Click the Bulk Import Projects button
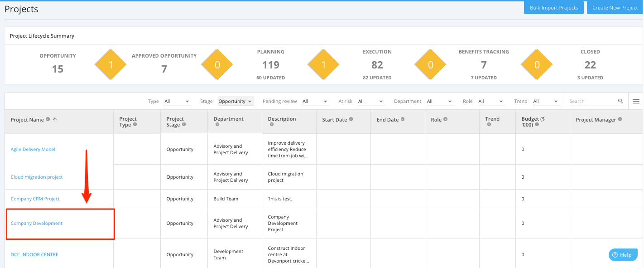644x268 pixels. point(554,7)
